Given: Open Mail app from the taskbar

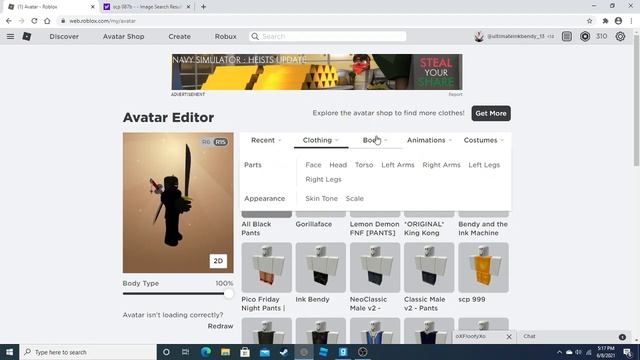Looking at the screenshot, I should 264,352.
